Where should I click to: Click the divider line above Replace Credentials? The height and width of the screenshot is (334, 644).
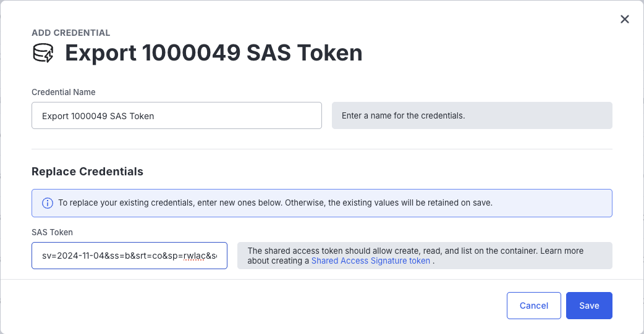coord(321,149)
